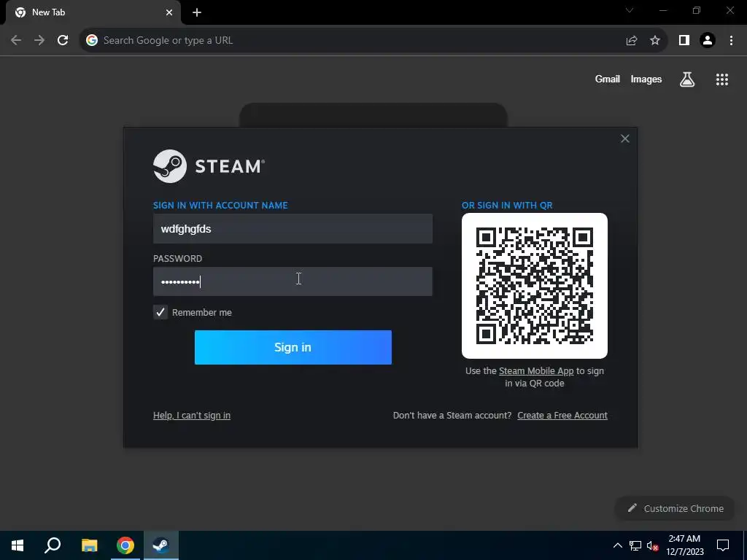Image resolution: width=747 pixels, height=560 pixels.
Task: Open Images link
Action: tap(646, 79)
